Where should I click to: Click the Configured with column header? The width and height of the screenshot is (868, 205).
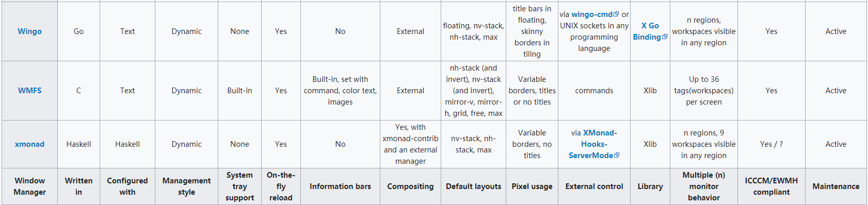tap(127, 186)
